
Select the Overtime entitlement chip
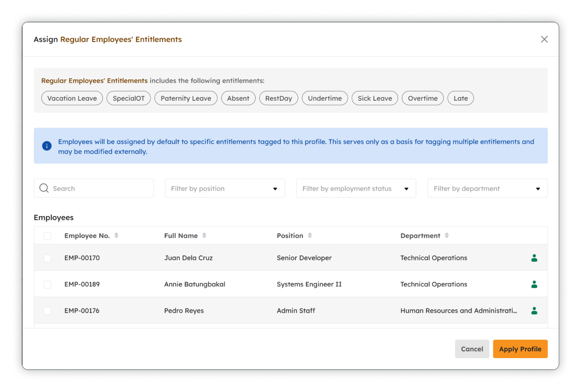(x=423, y=98)
